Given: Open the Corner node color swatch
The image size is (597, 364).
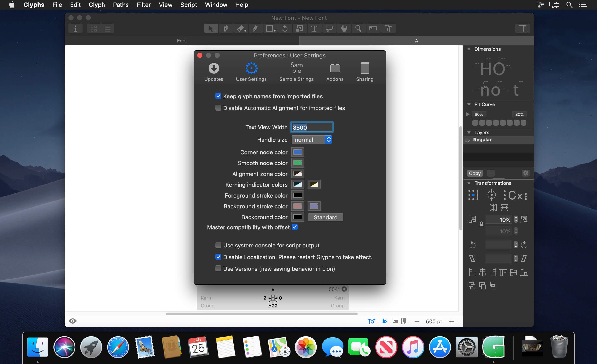Looking at the screenshot, I should pyautogui.click(x=298, y=152).
